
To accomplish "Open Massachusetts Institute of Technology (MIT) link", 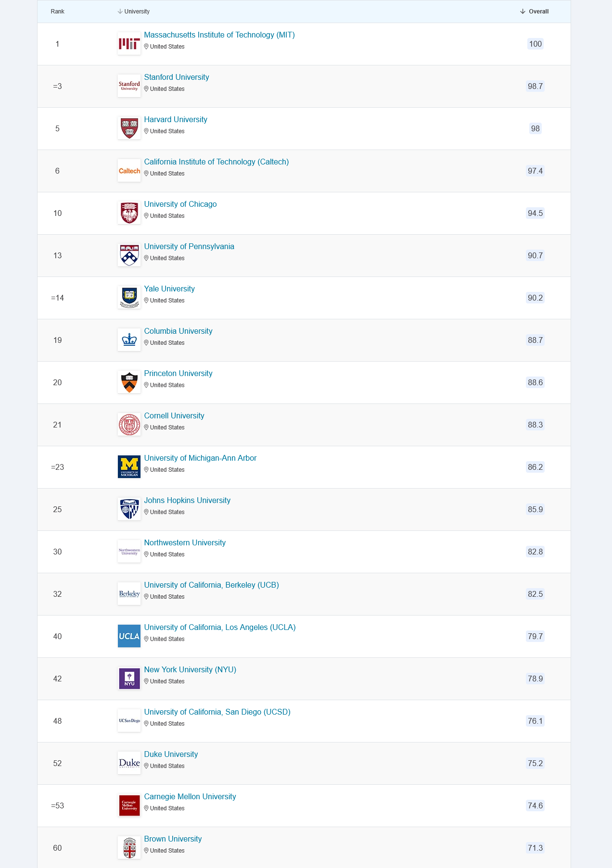I will [219, 35].
